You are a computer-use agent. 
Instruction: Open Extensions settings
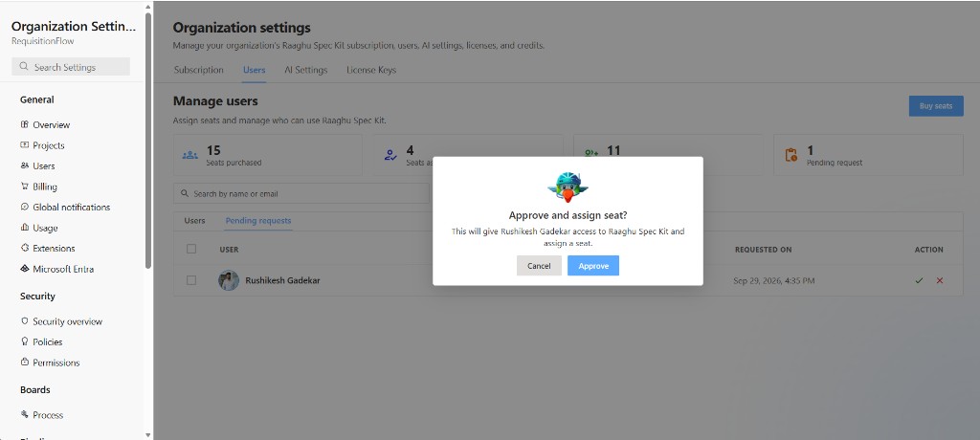click(54, 249)
